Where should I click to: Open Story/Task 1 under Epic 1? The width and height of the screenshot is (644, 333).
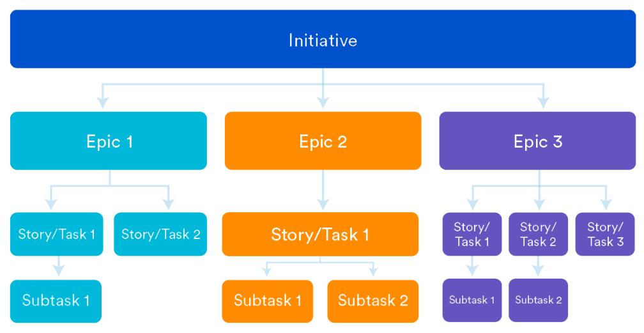pos(57,234)
